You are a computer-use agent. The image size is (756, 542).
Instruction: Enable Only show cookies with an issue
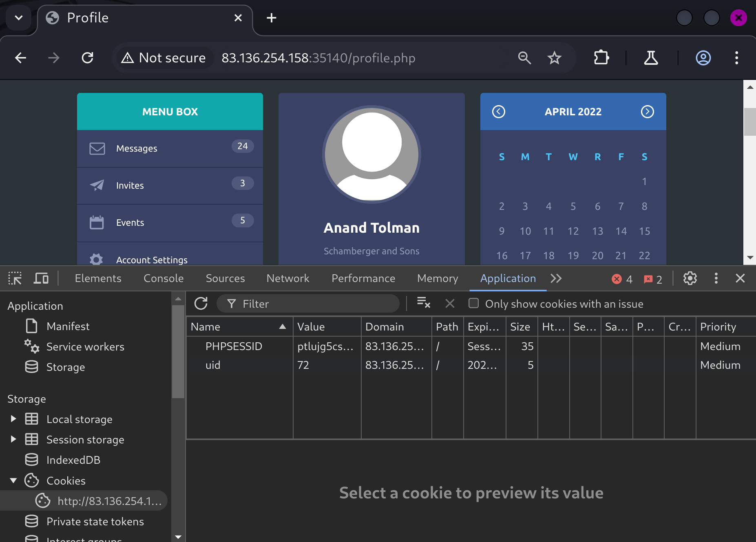pyautogui.click(x=473, y=304)
